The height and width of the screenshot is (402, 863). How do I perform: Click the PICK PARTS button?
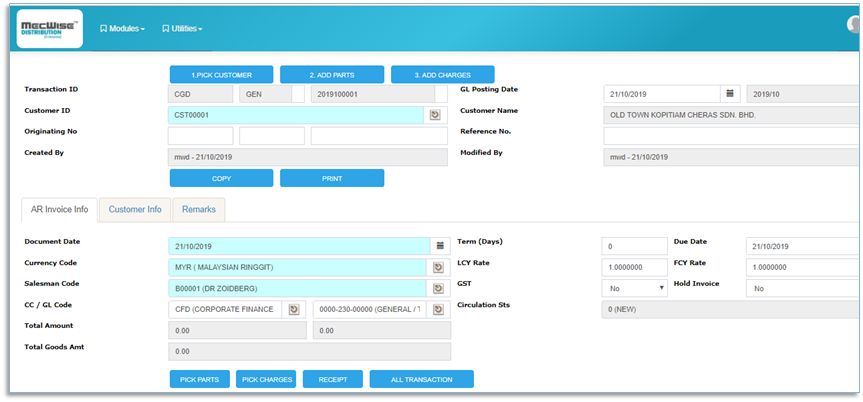(x=200, y=379)
